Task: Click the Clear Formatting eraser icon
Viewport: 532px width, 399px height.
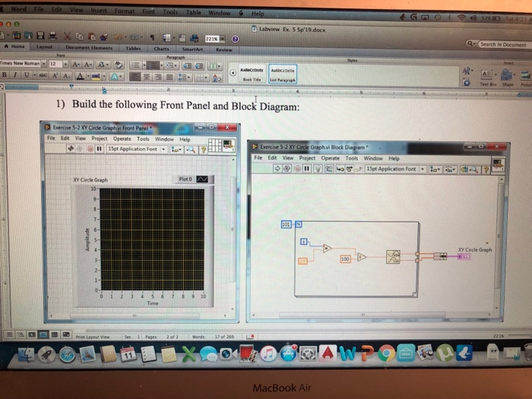Action: [x=119, y=65]
